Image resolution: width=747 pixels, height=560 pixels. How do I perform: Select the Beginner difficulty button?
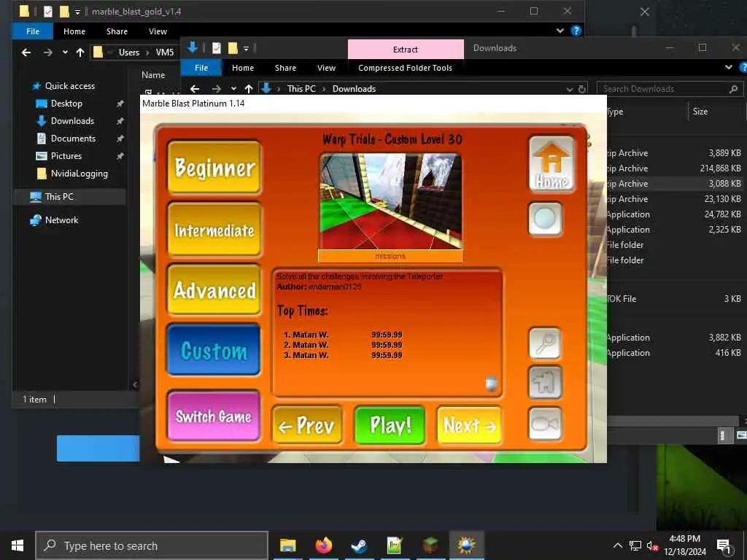(214, 168)
